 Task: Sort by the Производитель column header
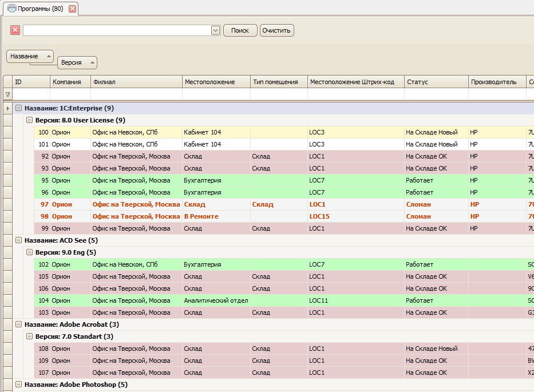497,82
